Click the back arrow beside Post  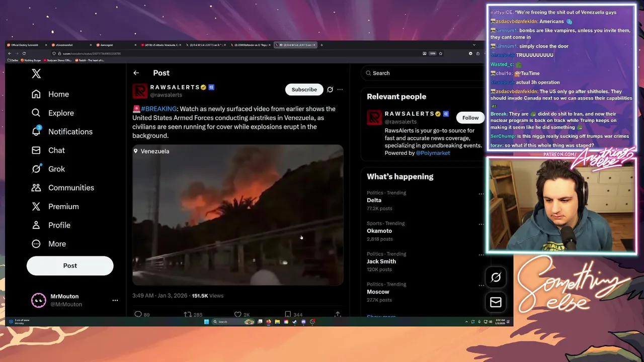coord(136,73)
